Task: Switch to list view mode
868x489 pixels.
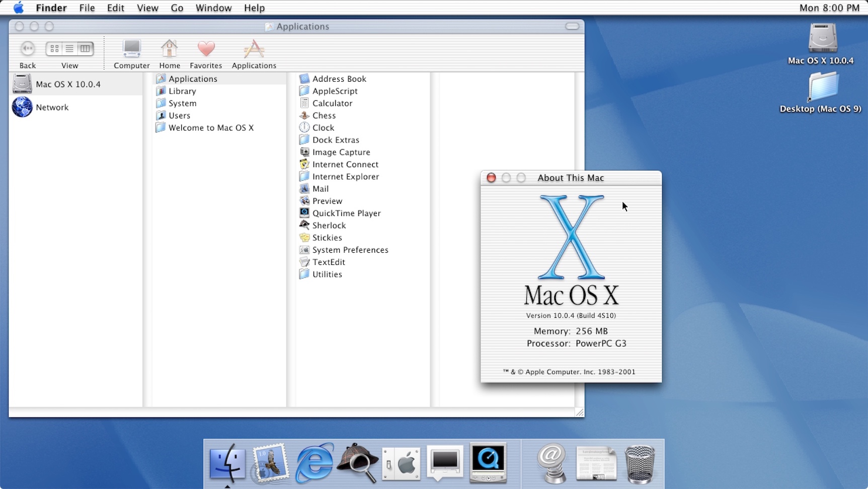Action: point(69,49)
